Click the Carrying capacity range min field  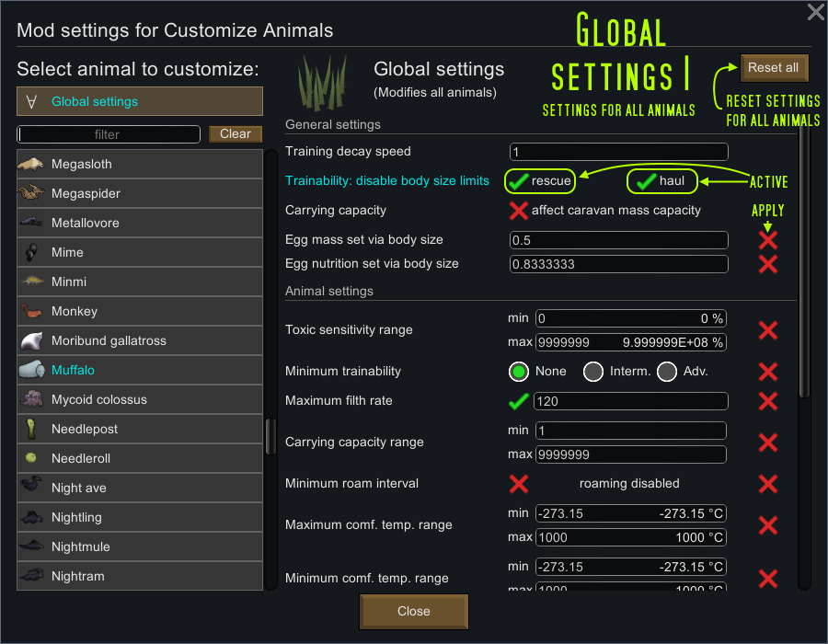tap(631, 431)
